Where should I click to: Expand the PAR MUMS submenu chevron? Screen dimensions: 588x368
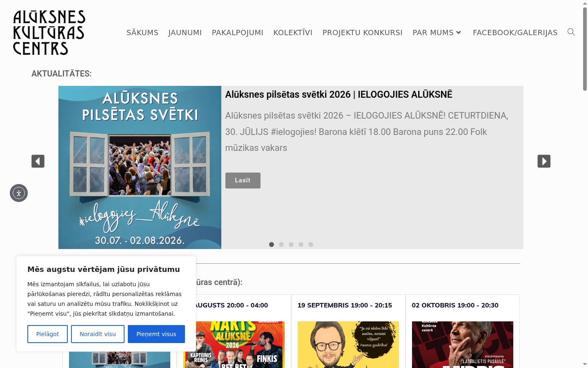coord(459,32)
